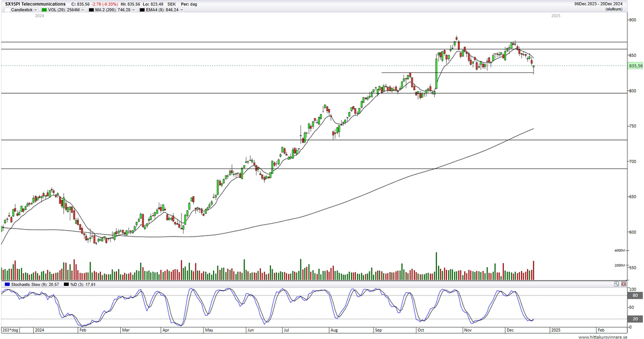
Task: Click the Candlestick legend label
Action: [x=21, y=10]
